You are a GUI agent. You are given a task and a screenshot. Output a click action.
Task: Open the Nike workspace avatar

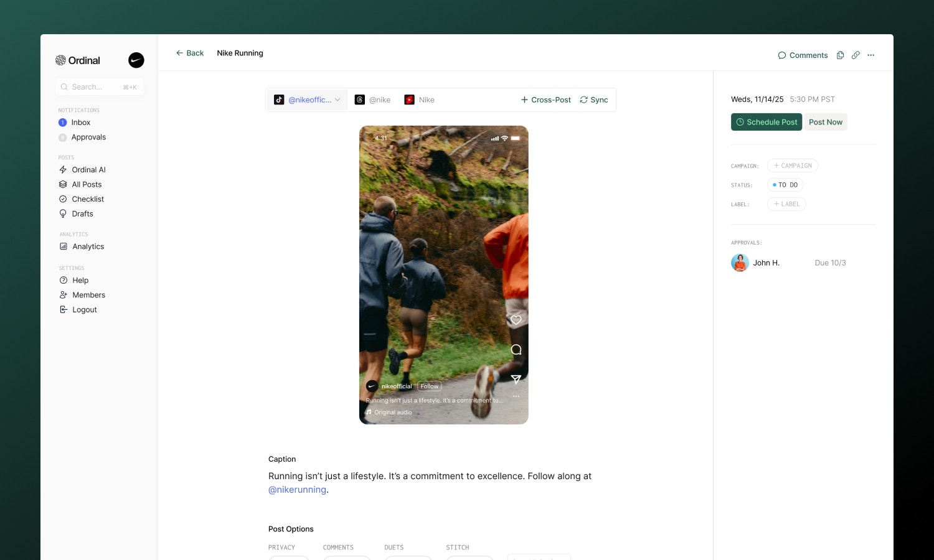tap(136, 60)
